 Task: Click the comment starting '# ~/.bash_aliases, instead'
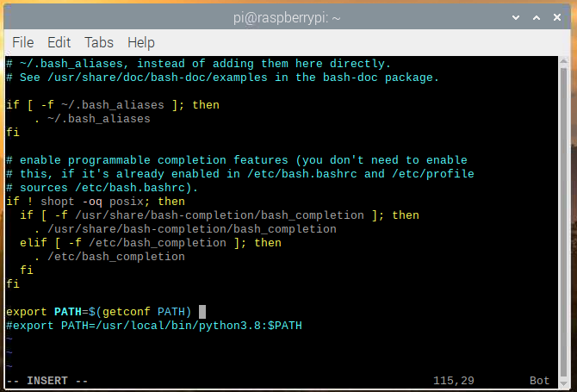click(x=198, y=64)
